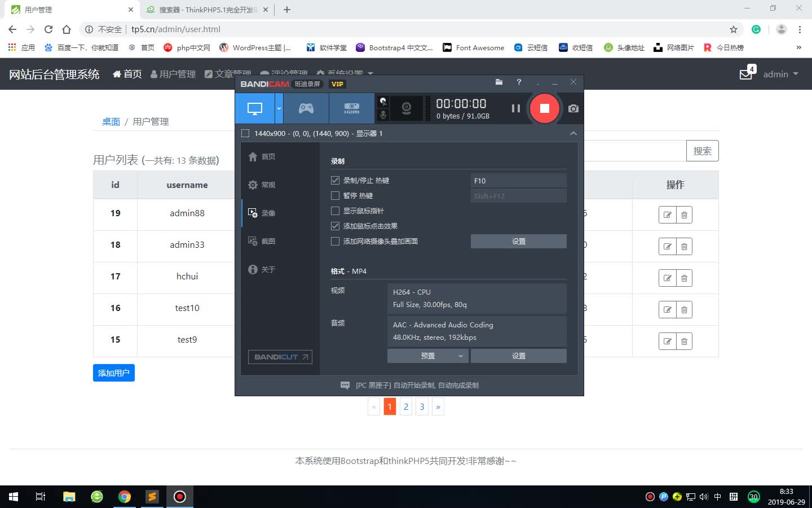The height and width of the screenshot is (508, 812).
Task: Open Bandicam output folder icon
Action: pos(499,82)
